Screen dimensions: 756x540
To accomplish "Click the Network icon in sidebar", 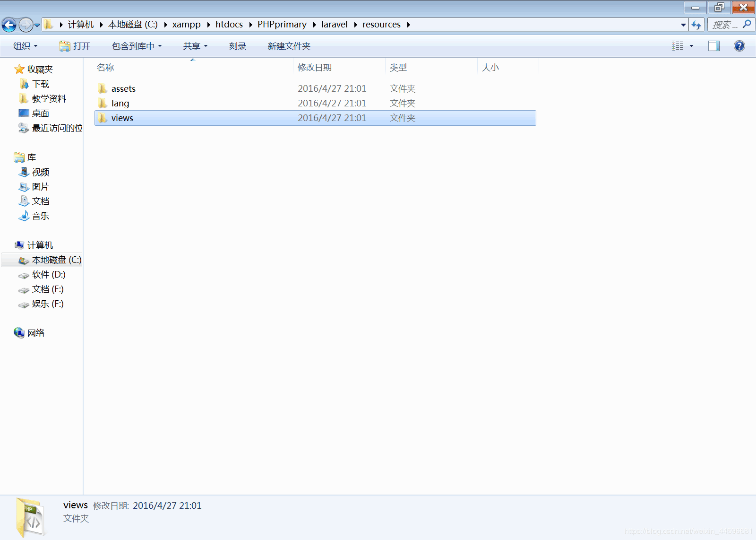I will coord(19,333).
